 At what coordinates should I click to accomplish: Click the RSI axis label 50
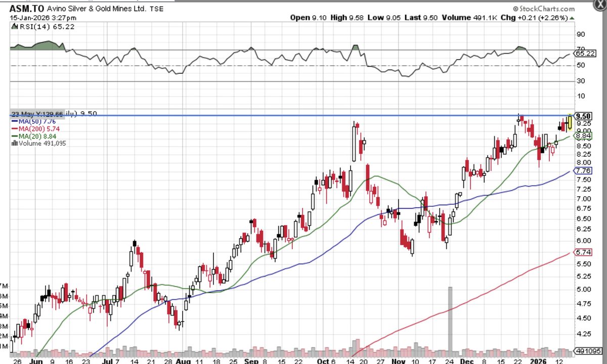pos(580,65)
